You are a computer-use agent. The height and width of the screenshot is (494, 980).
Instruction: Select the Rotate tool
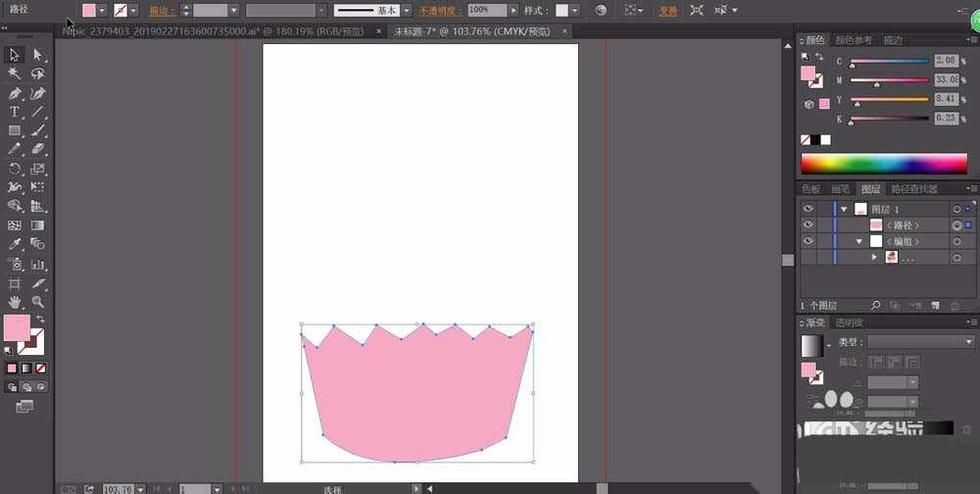pyautogui.click(x=15, y=169)
